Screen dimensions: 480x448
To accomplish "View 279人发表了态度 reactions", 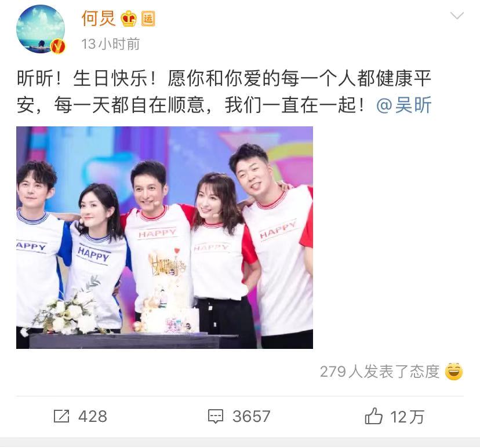I will tap(380, 372).
